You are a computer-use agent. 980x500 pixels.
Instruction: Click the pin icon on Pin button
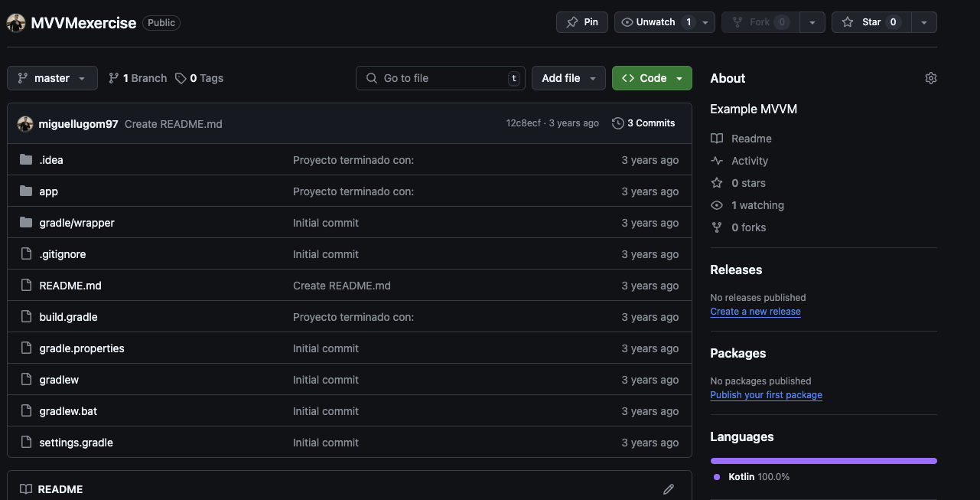pyautogui.click(x=572, y=22)
